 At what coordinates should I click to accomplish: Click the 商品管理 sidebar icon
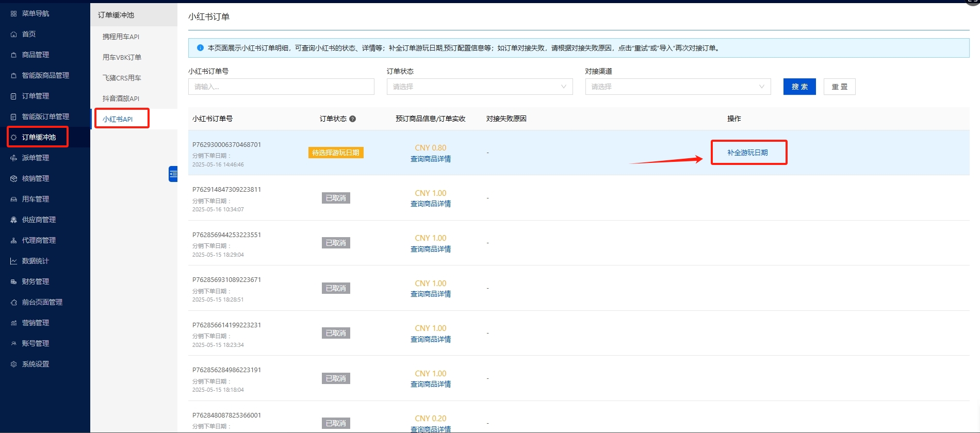13,55
